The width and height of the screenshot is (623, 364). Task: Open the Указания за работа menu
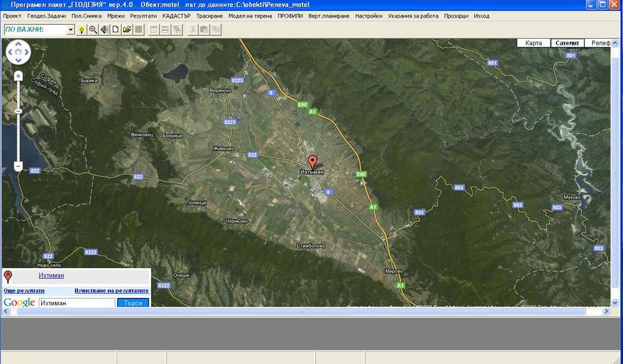(x=413, y=16)
